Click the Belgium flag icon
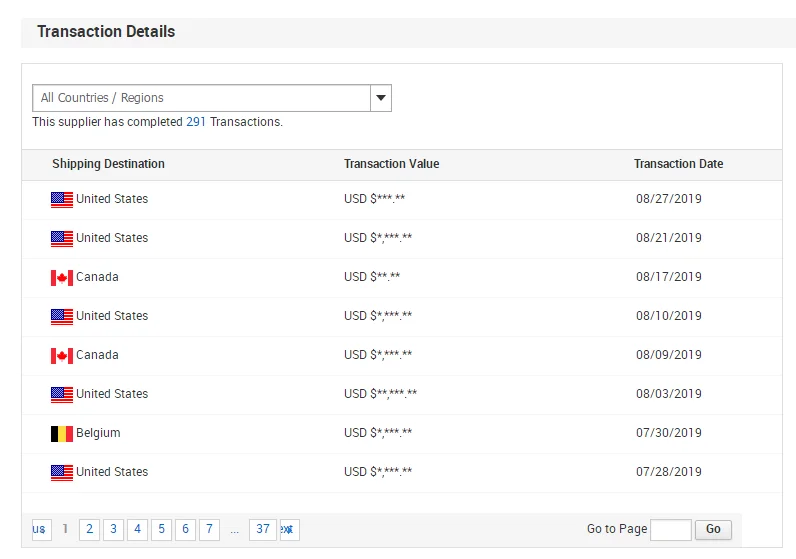The height and width of the screenshot is (559, 796). tap(62, 433)
